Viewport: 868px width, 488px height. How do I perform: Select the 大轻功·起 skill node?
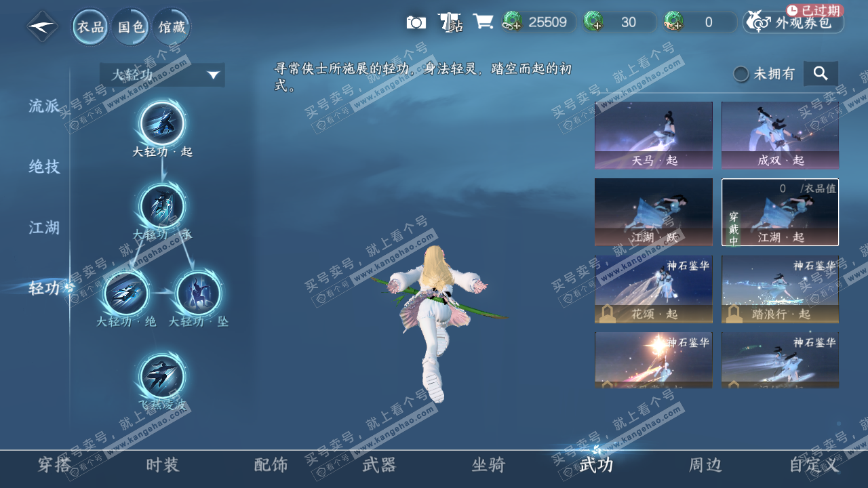point(160,123)
